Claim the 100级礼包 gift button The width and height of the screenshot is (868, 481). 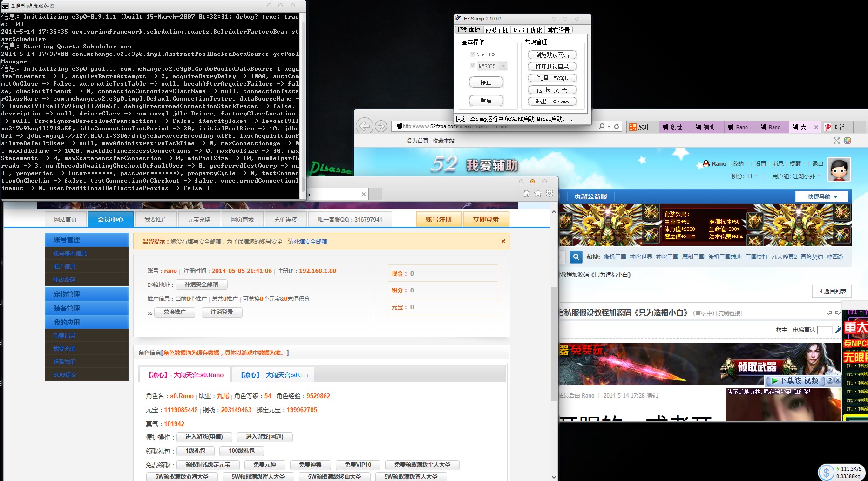[x=241, y=451]
